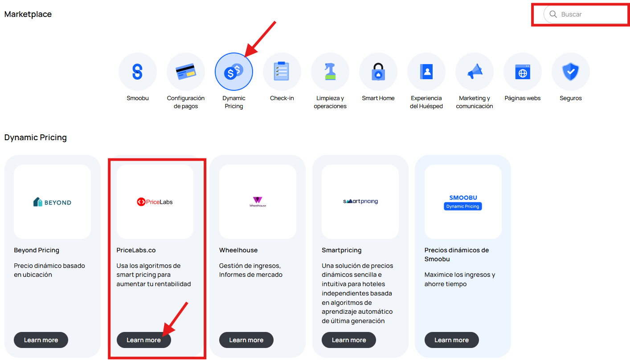Image resolution: width=630 pixels, height=364 pixels.
Task: Click the Smart Home category label
Action: 378,98
